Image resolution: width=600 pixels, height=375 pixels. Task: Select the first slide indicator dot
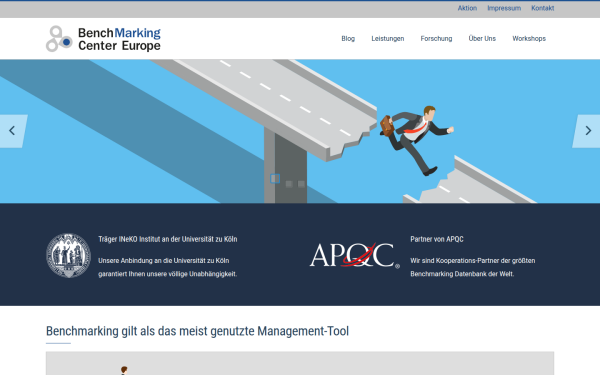275,179
